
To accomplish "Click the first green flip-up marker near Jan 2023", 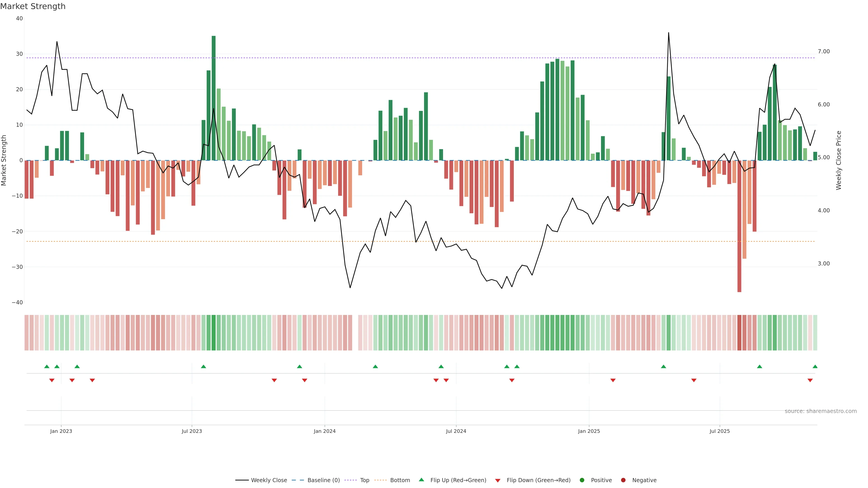I will click(47, 366).
